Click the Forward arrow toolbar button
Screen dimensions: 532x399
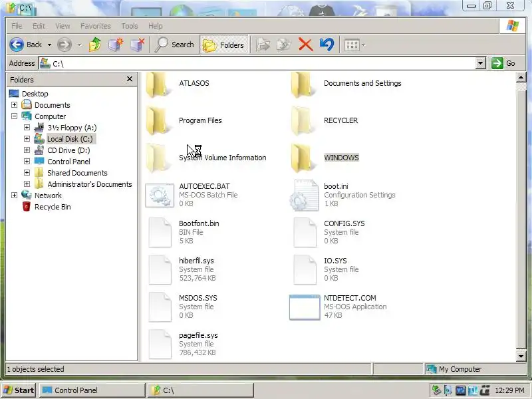click(65, 45)
